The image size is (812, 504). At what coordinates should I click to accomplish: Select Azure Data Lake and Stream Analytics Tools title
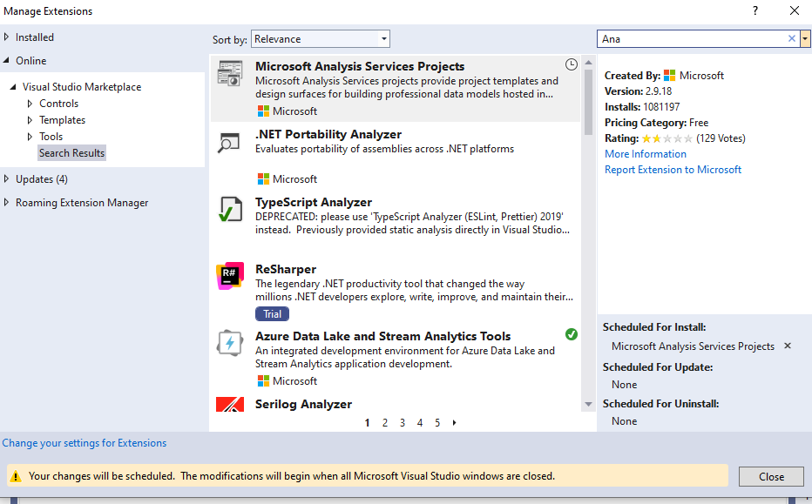(382, 336)
